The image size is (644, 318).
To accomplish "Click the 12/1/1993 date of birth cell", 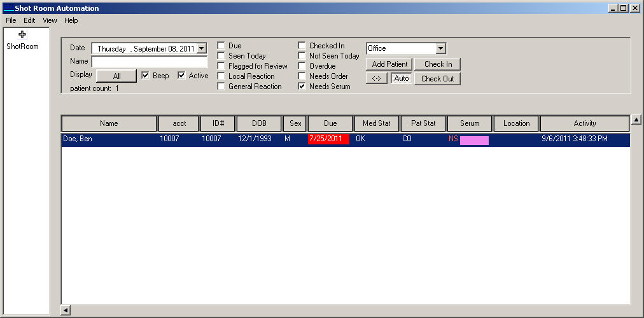I will click(x=255, y=139).
